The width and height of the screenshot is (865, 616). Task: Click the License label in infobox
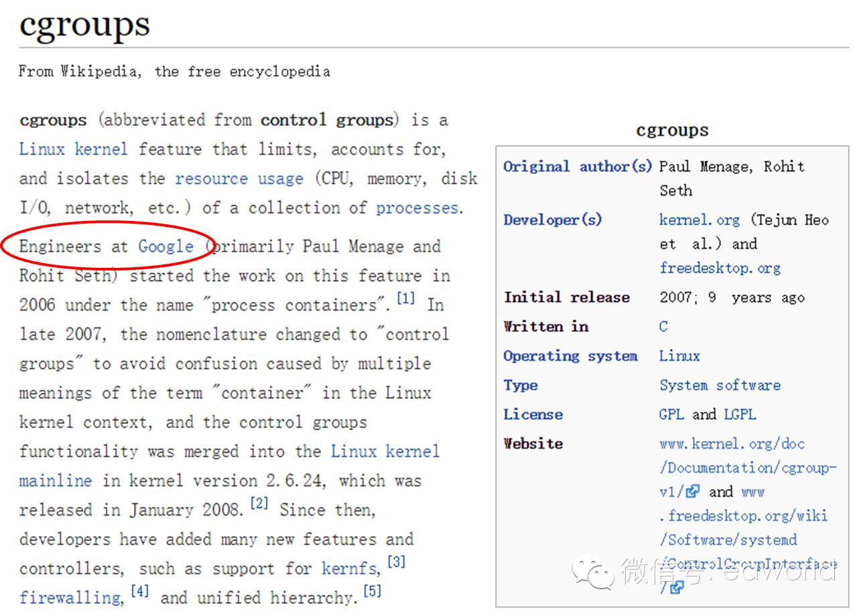click(533, 414)
